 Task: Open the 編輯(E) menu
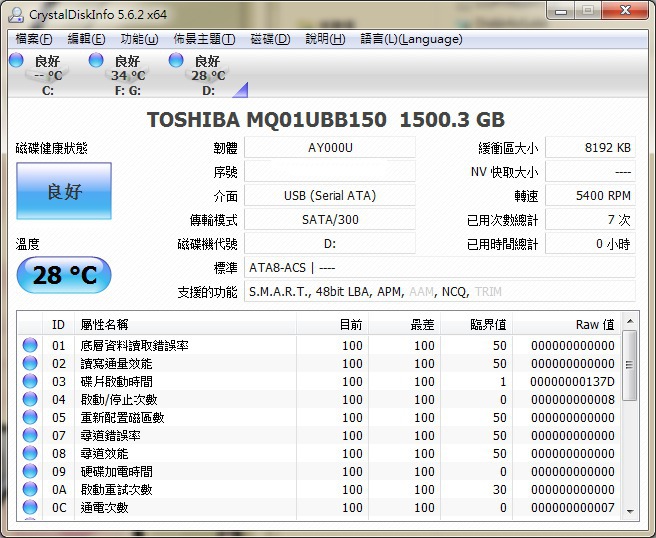coord(87,39)
